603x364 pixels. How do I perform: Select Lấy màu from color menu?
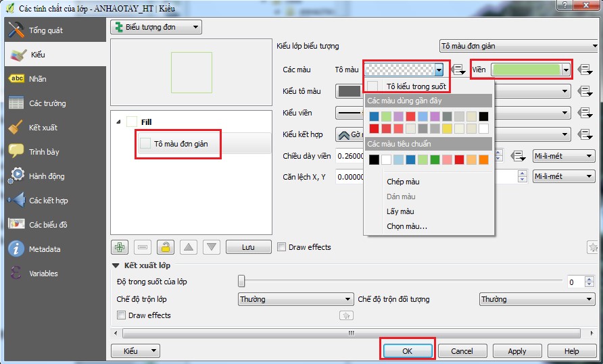(x=400, y=211)
